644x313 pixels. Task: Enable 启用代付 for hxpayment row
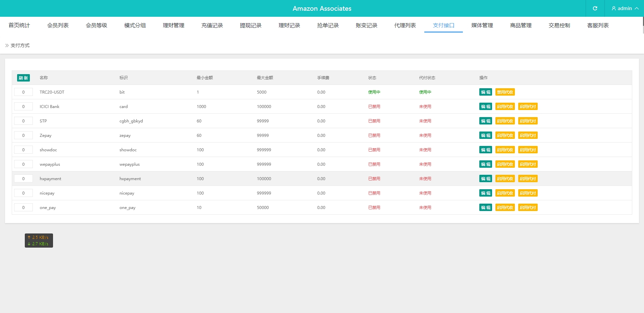click(x=528, y=179)
